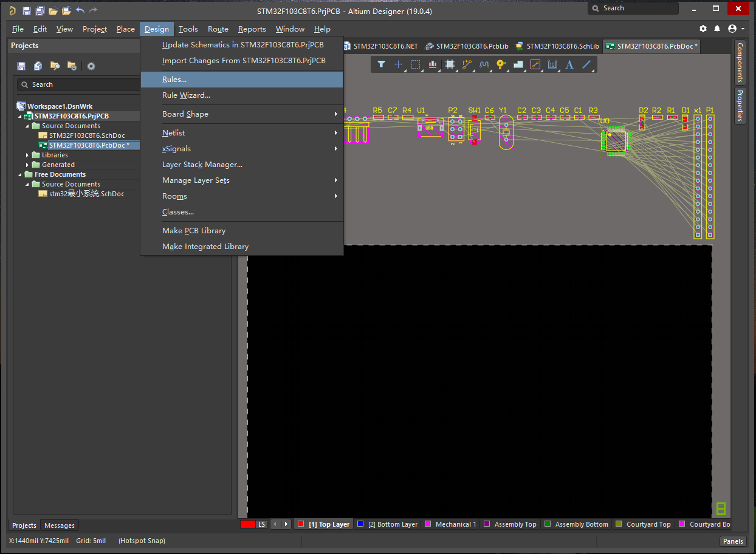
Task: Open Netlist submenu
Action: [242, 133]
